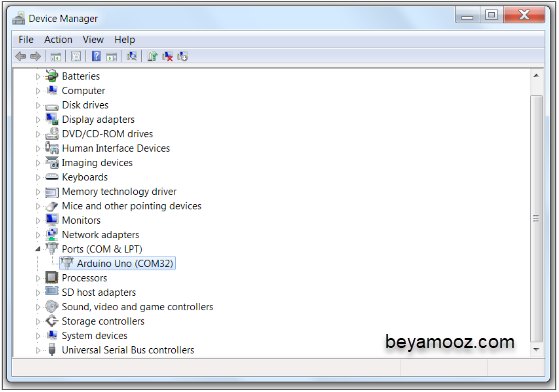Screen dimensions: 559x392
Task: Click the Batteries category icon
Action: click(52, 76)
